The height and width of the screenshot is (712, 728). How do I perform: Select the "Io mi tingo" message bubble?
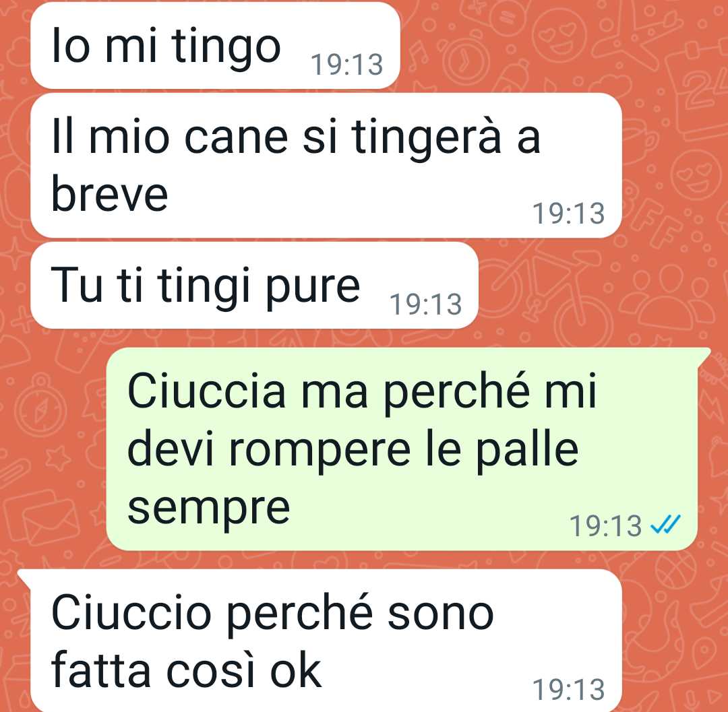pos(215,45)
